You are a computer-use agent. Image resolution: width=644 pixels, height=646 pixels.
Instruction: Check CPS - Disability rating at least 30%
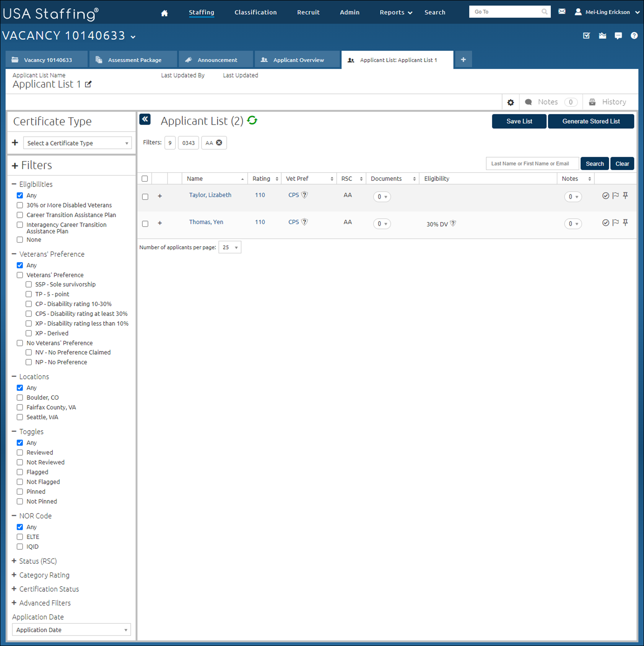click(29, 314)
